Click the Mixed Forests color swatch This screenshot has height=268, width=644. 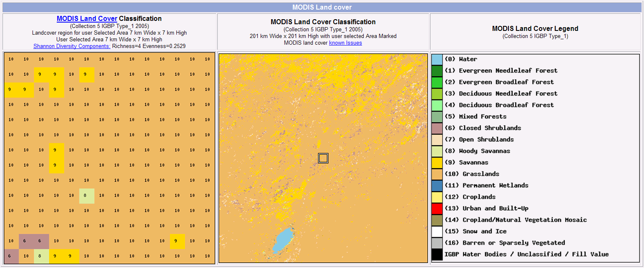(x=437, y=117)
